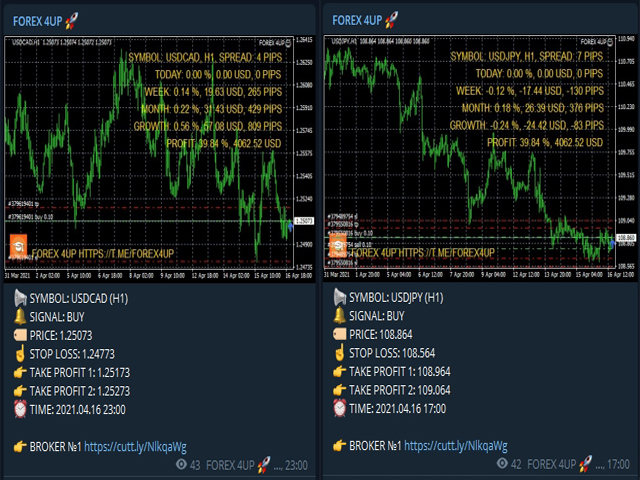
Task: Click the bell icon next to USDJPY SIGNAL: BUY
Action: tap(341, 316)
